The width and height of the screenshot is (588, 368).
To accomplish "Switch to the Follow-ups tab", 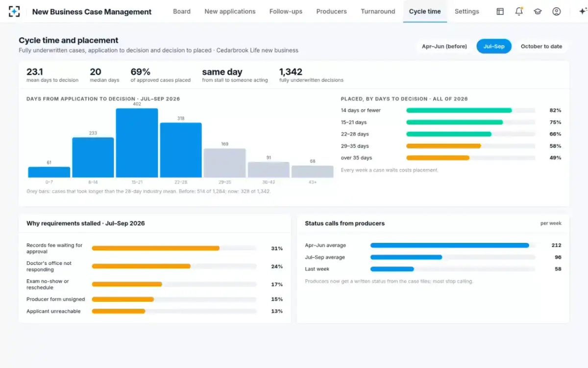I will tap(286, 11).
